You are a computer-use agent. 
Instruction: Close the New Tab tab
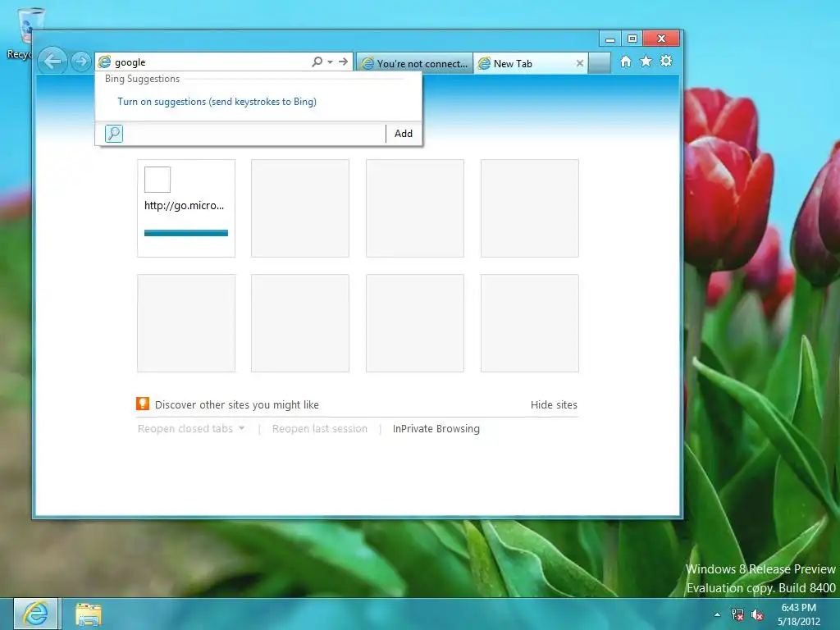(x=580, y=63)
